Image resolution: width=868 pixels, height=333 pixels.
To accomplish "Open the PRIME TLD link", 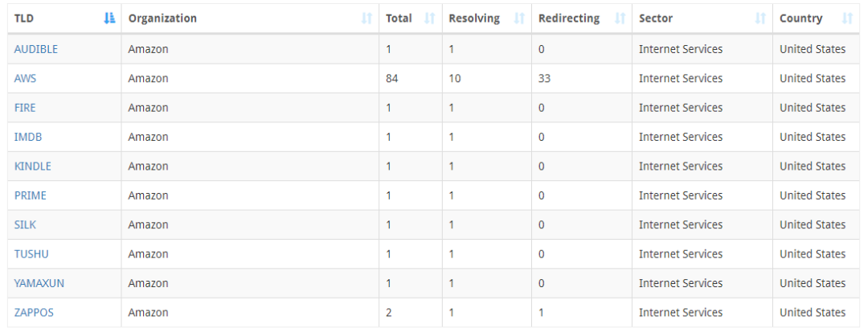I will point(30,195).
